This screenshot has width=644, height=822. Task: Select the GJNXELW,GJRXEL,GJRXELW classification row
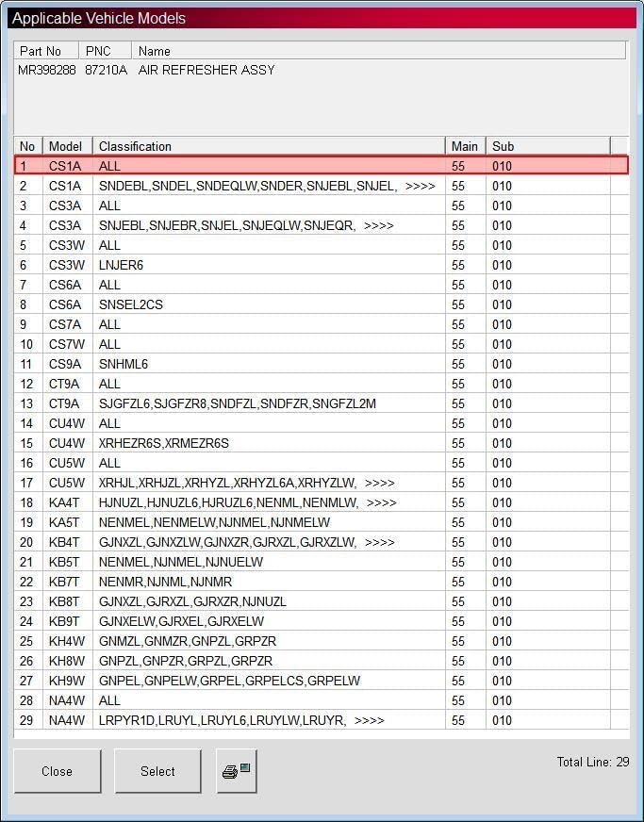click(x=321, y=622)
